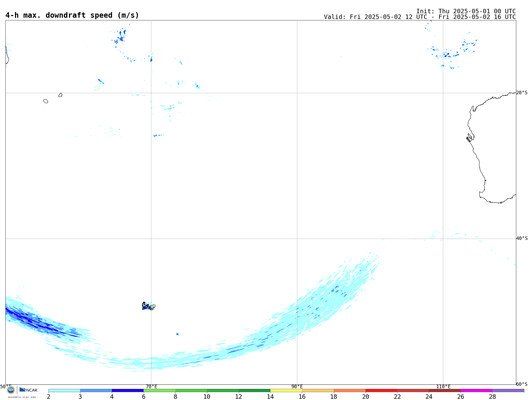Click the 'Init: Thu 2025-05-01 00 UTC' text
Image resolution: width=532 pixels, height=400 pixels.
(x=466, y=11)
